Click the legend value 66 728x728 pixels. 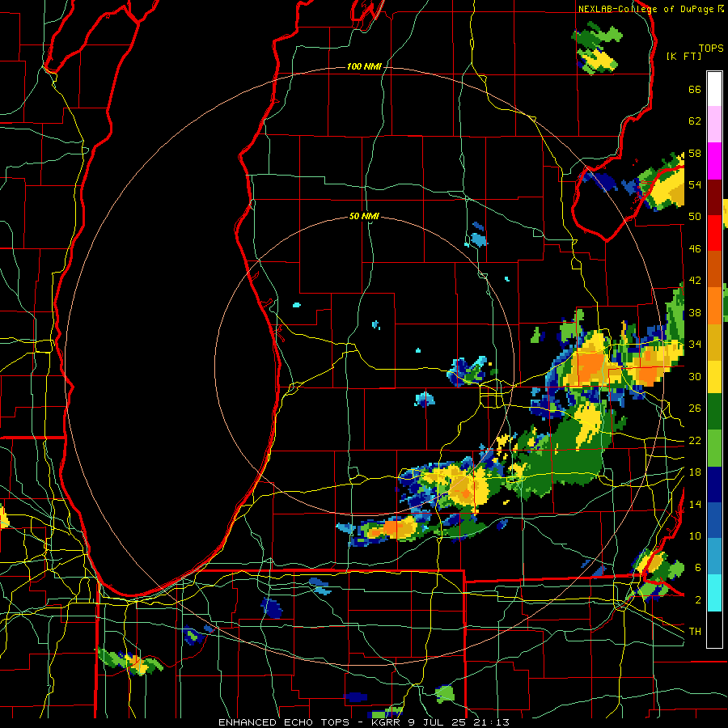coord(695,90)
